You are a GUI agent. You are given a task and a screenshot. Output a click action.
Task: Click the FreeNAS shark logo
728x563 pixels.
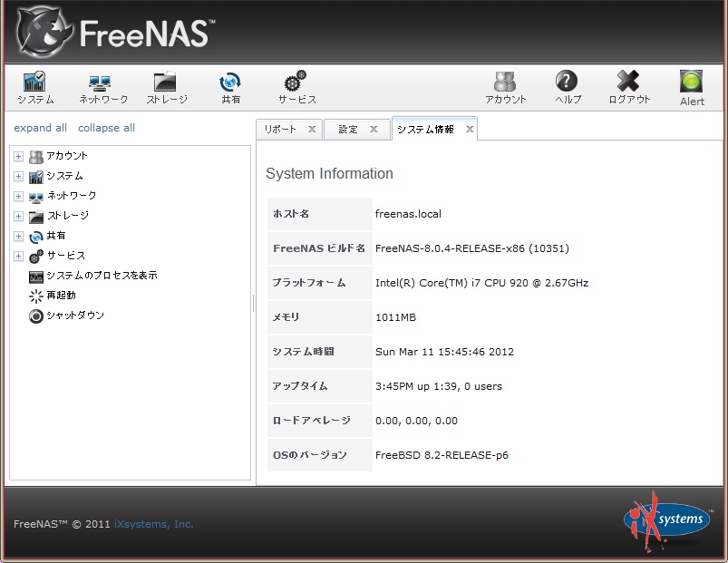pos(44,32)
